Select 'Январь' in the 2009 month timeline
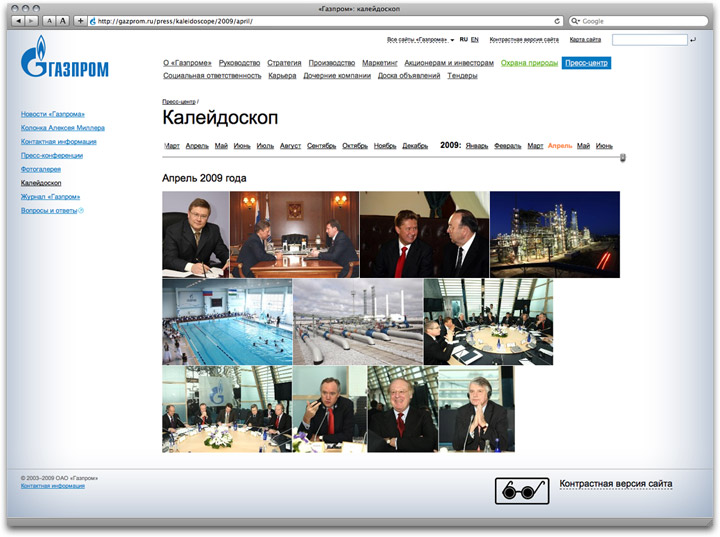 click(x=476, y=146)
